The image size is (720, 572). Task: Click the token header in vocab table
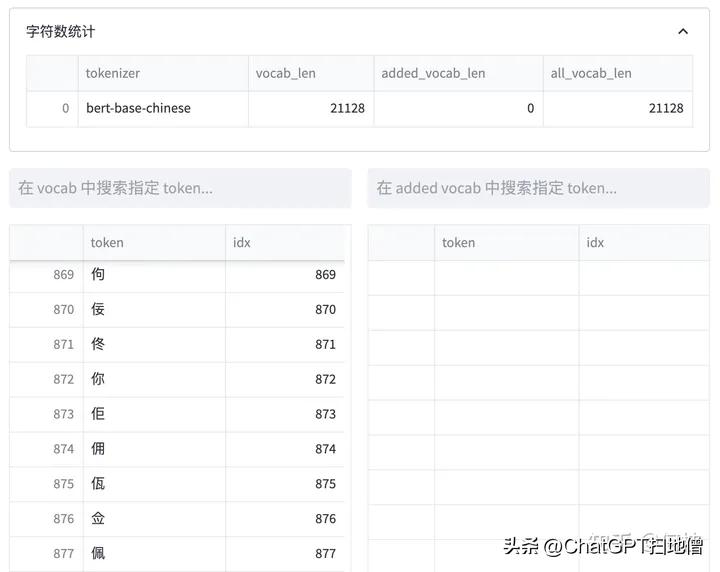click(107, 242)
